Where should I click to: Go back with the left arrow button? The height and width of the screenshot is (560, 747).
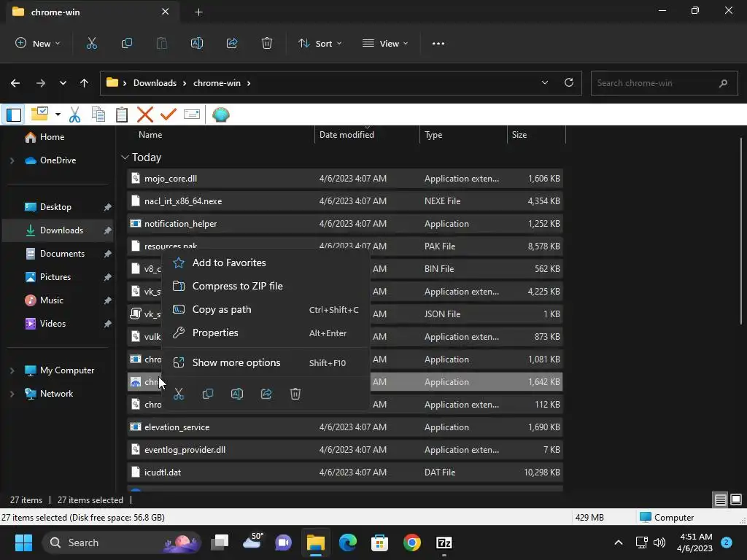point(15,83)
